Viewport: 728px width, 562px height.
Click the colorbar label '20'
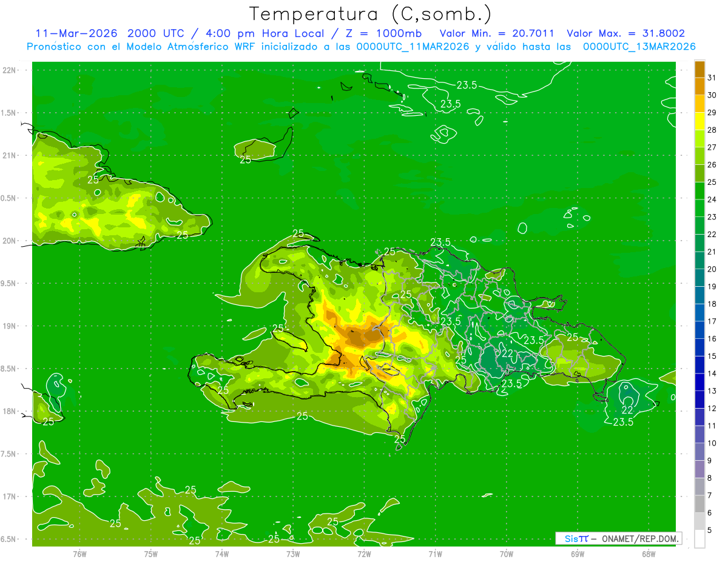tap(712, 269)
